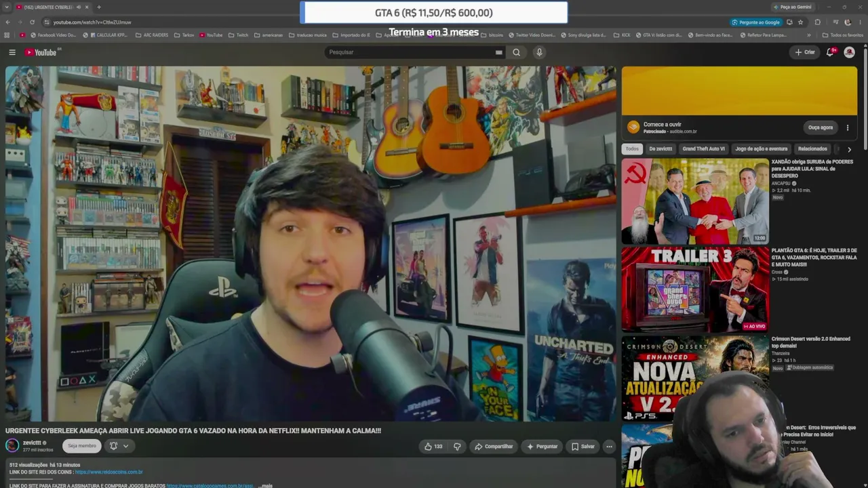Image resolution: width=868 pixels, height=488 pixels.
Task: Start voice search with the microphone
Action: point(539,52)
